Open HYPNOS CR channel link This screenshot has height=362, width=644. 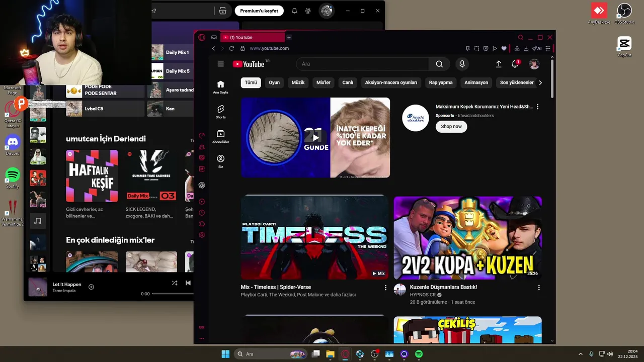[x=423, y=295]
